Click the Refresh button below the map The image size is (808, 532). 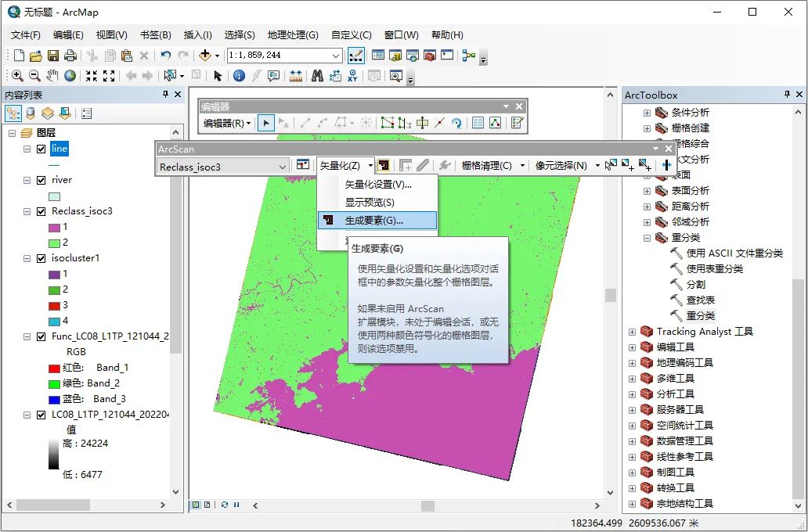(x=224, y=505)
